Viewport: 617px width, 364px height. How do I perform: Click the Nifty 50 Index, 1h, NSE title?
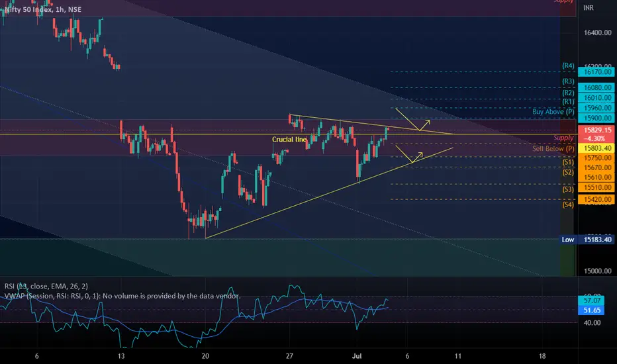point(43,9)
